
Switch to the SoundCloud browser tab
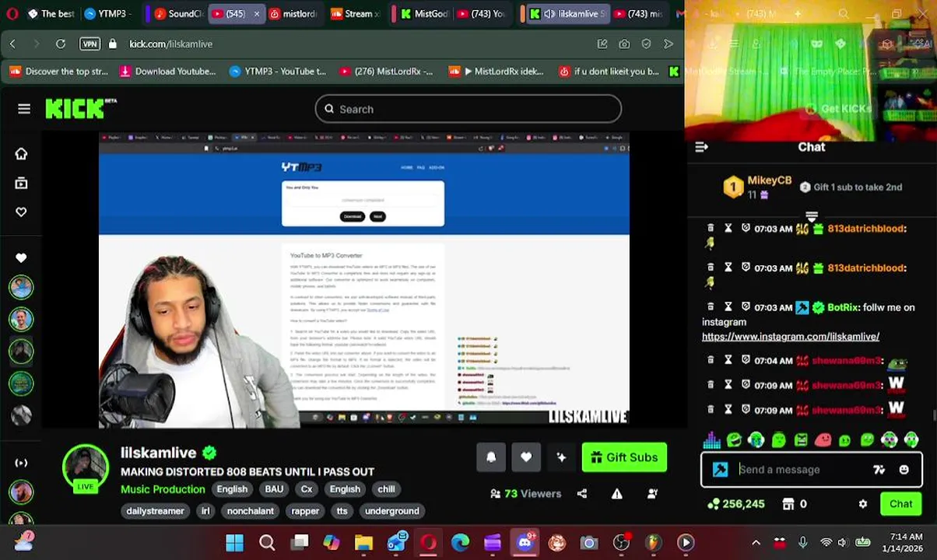click(179, 14)
